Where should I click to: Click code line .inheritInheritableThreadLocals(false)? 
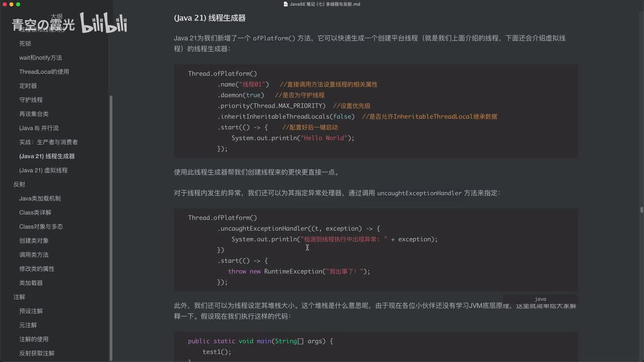tap(286, 117)
